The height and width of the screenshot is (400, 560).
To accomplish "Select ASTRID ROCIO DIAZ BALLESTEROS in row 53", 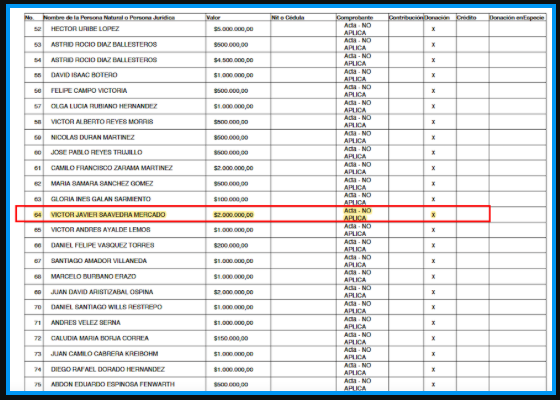I will point(104,45).
